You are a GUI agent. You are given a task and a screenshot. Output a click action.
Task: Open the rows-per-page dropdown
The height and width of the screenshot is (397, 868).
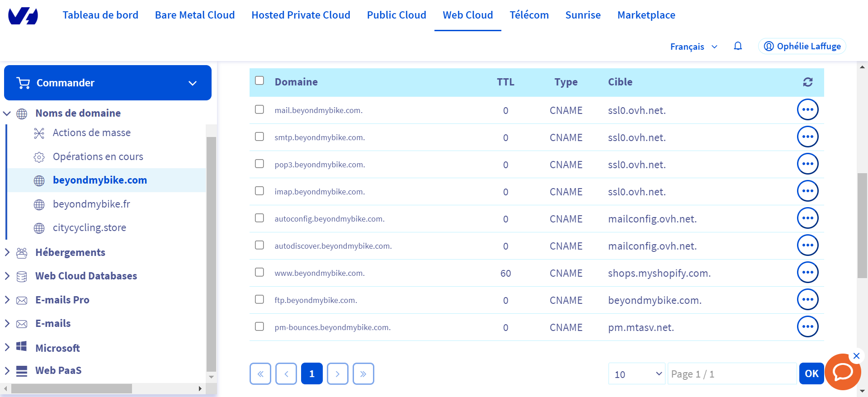(x=637, y=373)
